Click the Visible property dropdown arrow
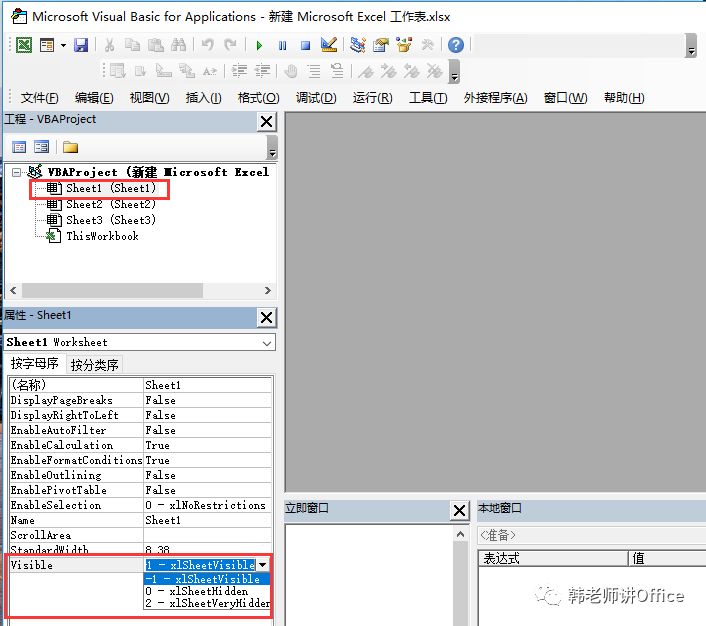Screen dimensions: 706x626 point(263,565)
